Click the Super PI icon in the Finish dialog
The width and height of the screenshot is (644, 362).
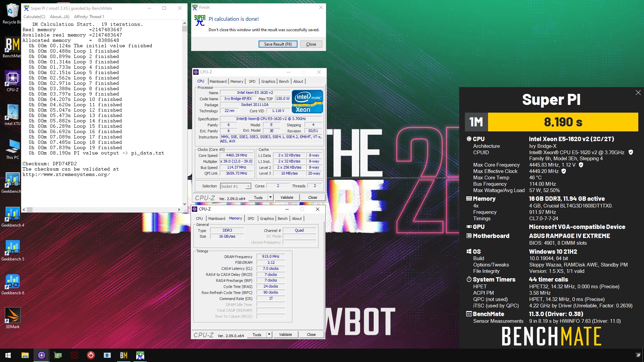tap(200, 20)
